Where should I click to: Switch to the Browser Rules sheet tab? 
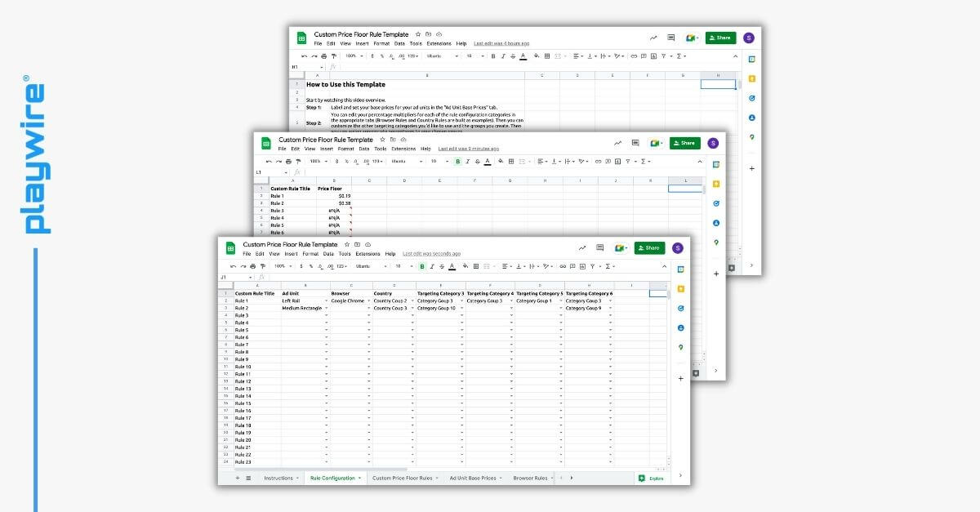point(532,478)
